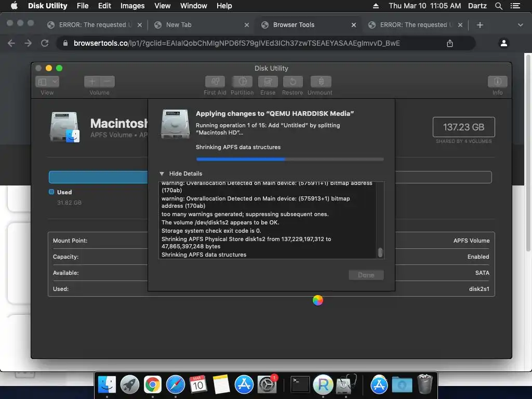This screenshot has width=532, height=399.
Task: Click the Unmount toolbar icon
Action: tap(321, 82)
